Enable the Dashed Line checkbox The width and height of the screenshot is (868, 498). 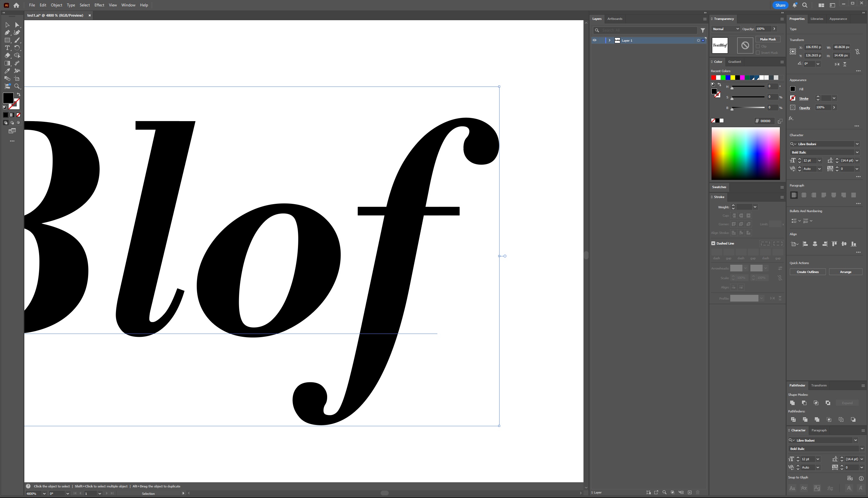713,243
